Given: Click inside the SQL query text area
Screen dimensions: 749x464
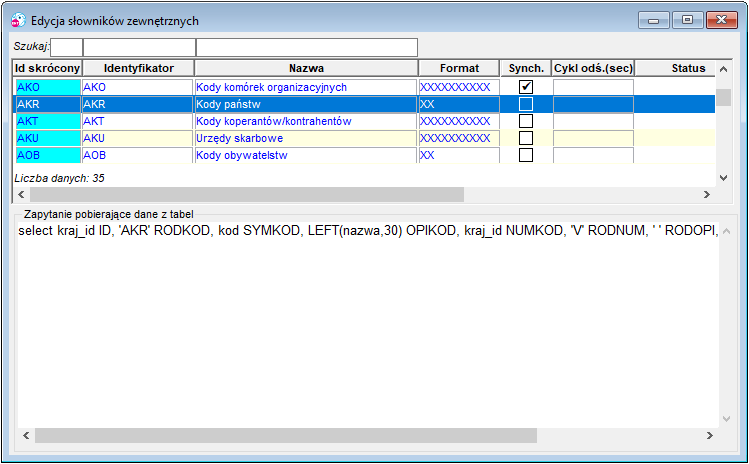Looking at the screenshot, I should click(x=368, y=325).
